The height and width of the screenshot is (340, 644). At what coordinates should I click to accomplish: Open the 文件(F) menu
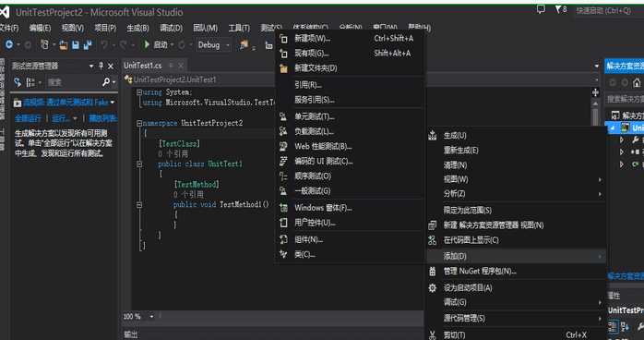9,28
